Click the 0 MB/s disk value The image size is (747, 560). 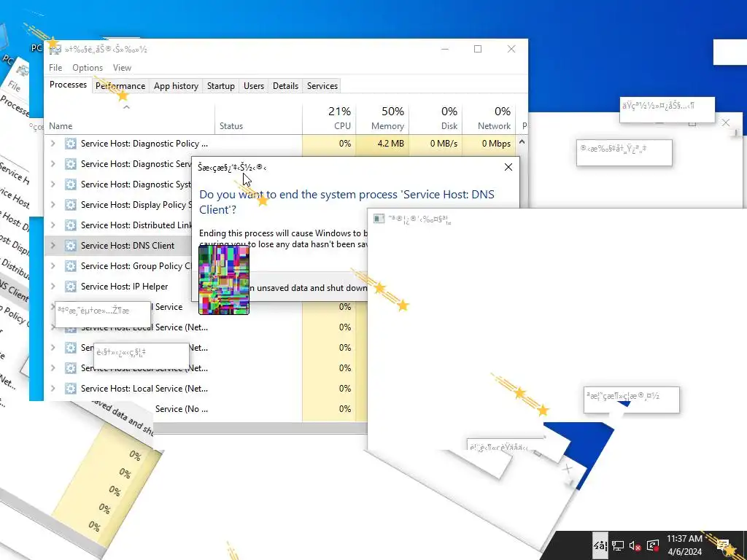(x=444, y=144)
